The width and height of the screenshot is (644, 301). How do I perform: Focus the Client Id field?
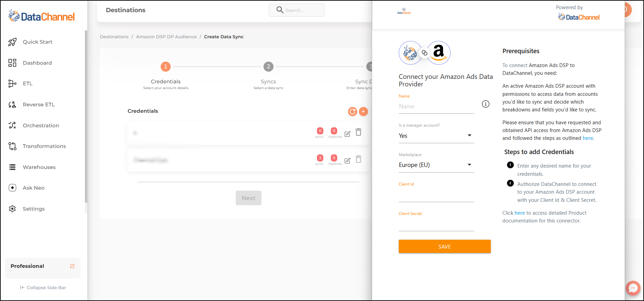point(436,196)
